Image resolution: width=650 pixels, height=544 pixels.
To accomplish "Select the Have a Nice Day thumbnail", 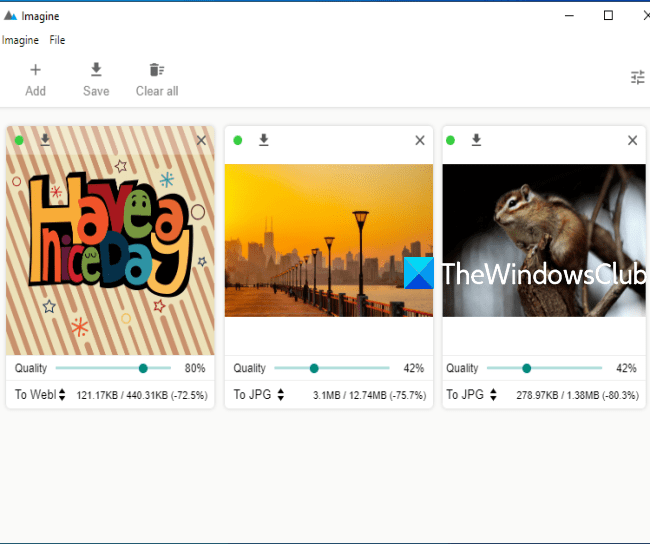I will (x=110, y=240).
